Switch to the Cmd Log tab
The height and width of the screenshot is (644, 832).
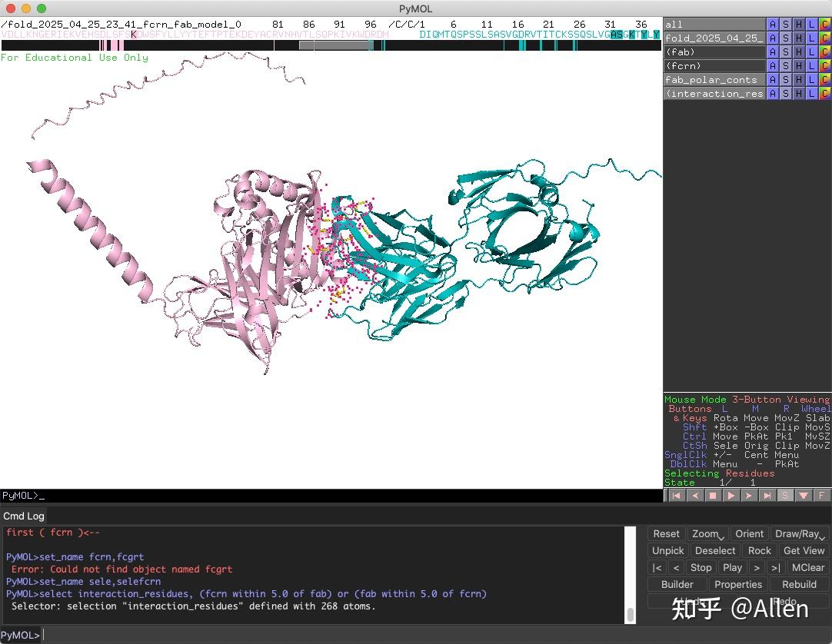pyautogui.click(x=23, y=516)
